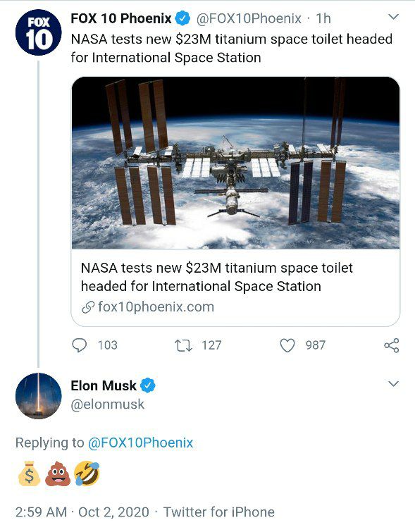This screenshot has width=415, height=532.
Task: Click the reply speech bubble icon
Action: 80,345
